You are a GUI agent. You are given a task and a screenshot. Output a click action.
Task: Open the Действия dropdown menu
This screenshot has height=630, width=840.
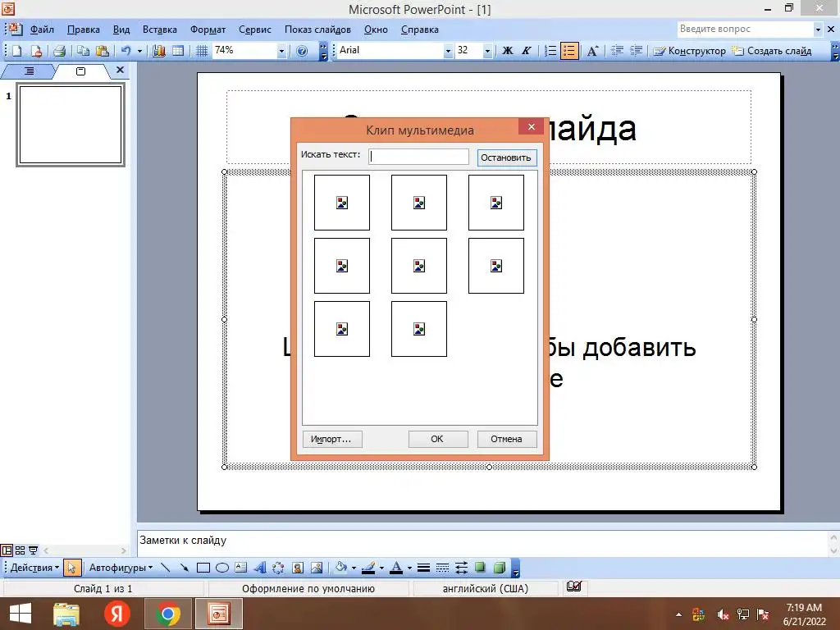point(34,568)
